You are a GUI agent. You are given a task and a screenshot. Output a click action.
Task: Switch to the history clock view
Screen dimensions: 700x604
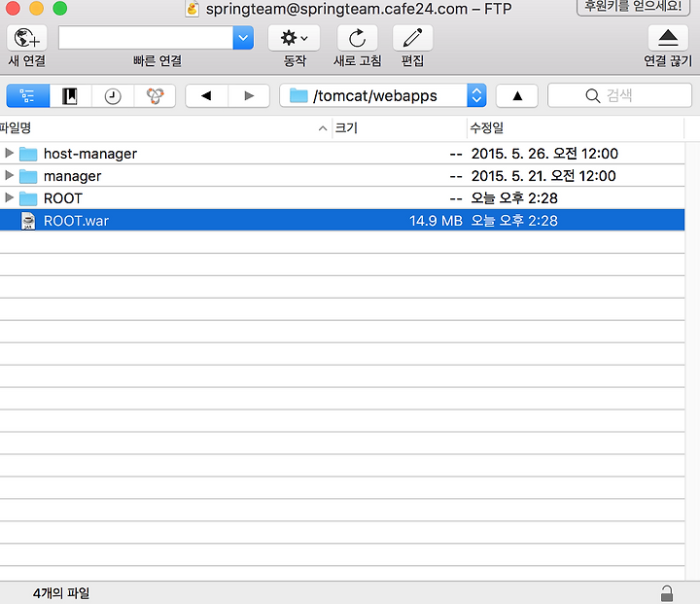tap(113, 95)
